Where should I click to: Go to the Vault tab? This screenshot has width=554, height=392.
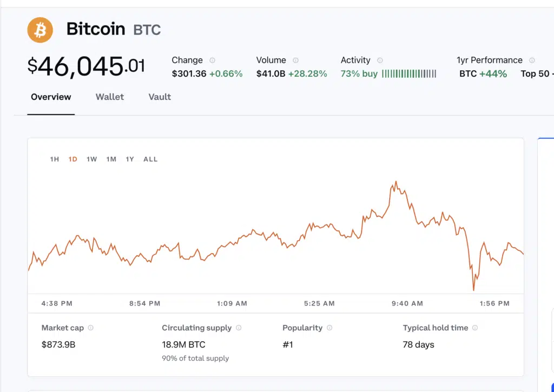coord(160,97)
